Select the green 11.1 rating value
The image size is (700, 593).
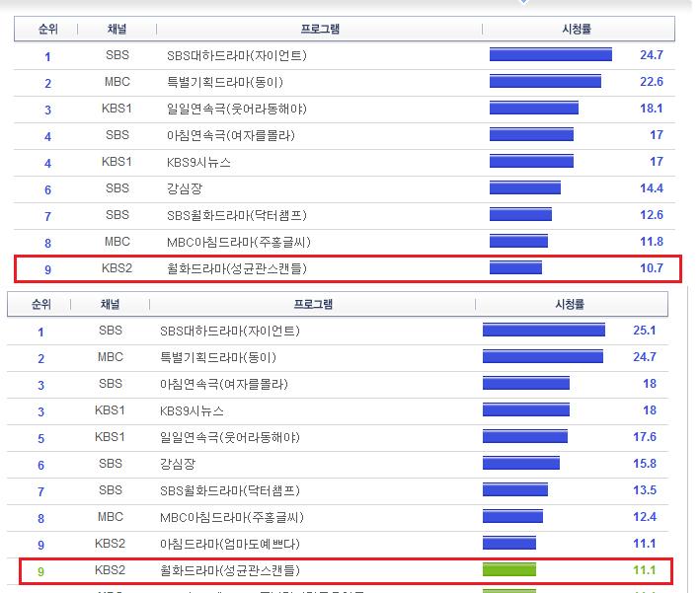[x=644, y=570]
